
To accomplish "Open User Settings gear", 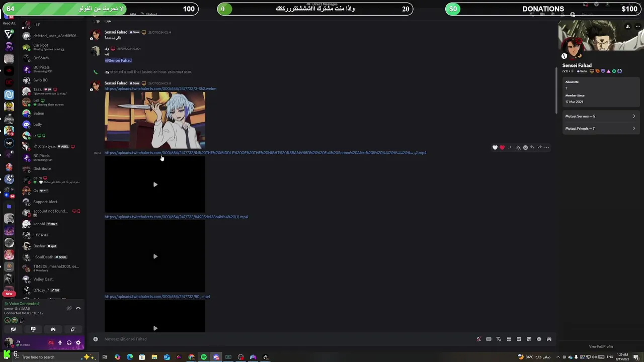I will click(x=78, y=343).
